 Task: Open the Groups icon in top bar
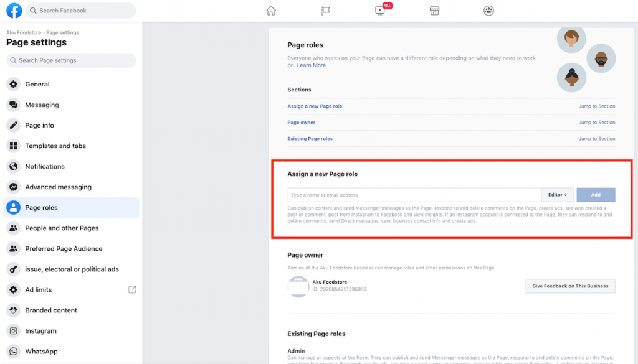(x=488, y=11)
